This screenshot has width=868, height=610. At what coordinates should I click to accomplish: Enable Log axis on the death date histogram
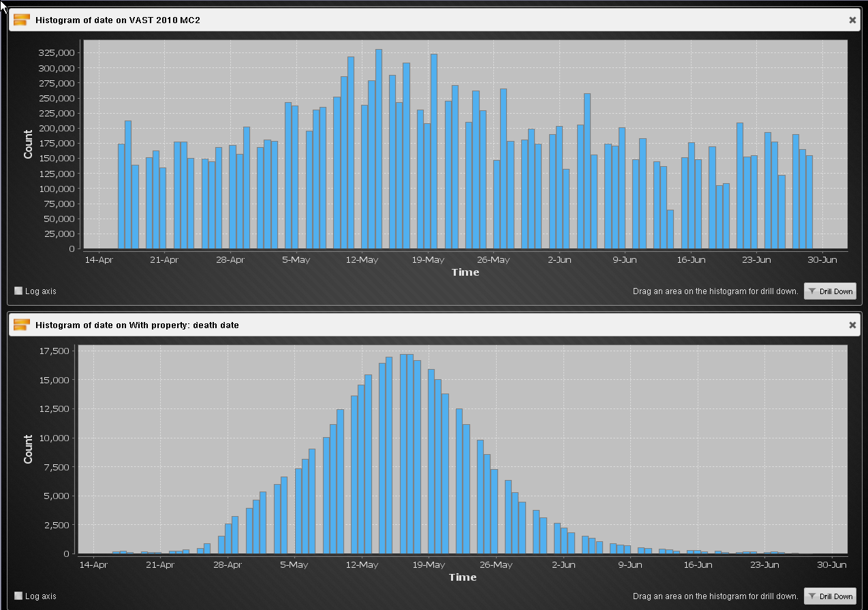18,596
